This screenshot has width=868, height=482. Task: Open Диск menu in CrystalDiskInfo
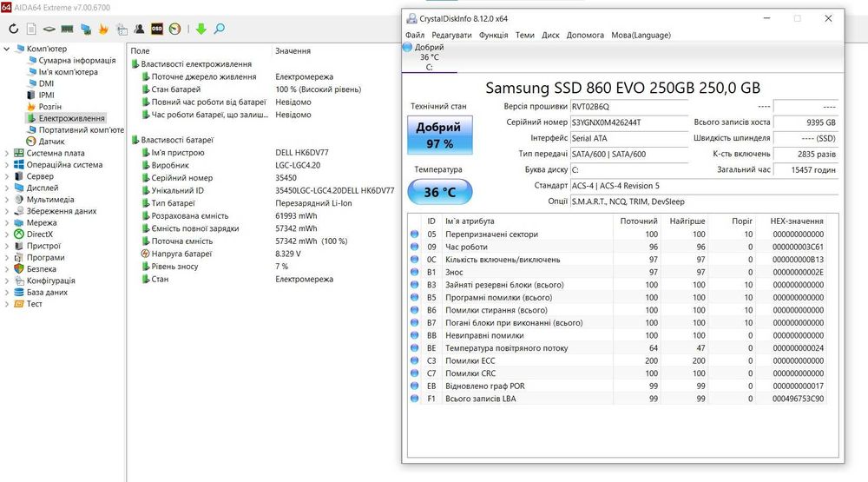pos(550,35)
